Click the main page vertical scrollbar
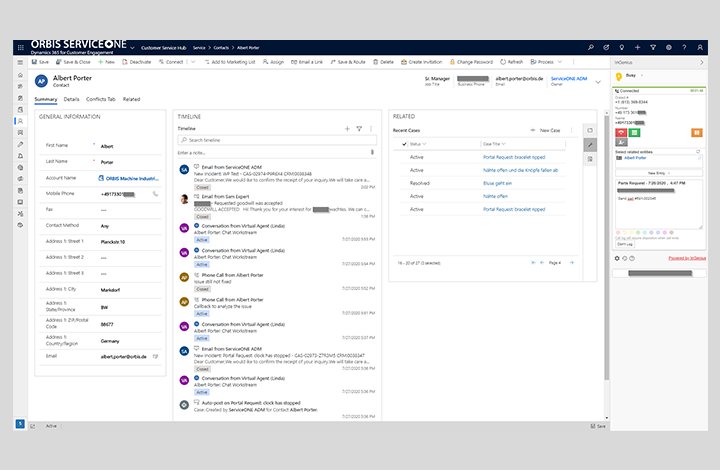 [607, 247]
